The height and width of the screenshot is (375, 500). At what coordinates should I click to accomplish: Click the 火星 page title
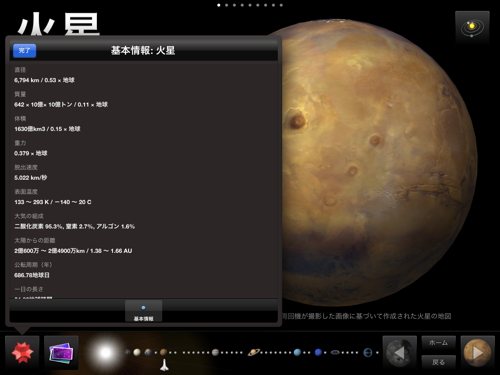59,23
